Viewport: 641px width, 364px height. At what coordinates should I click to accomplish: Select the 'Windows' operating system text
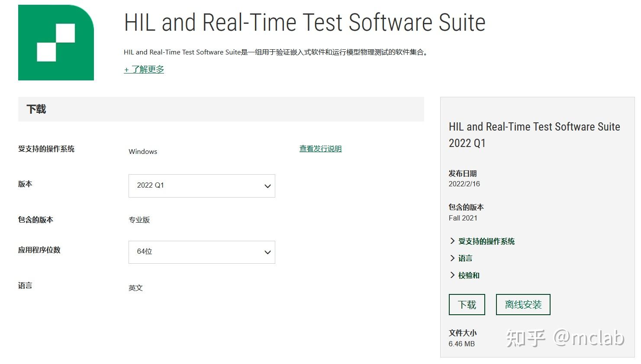click(x=143, y=152)
